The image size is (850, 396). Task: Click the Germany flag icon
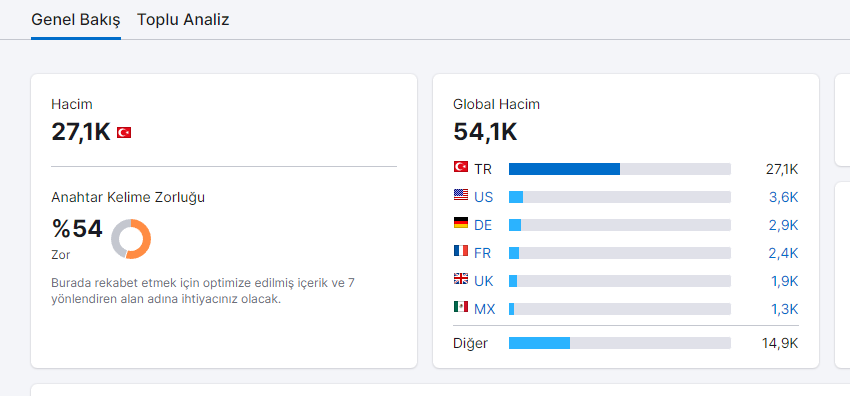[461, 223]
